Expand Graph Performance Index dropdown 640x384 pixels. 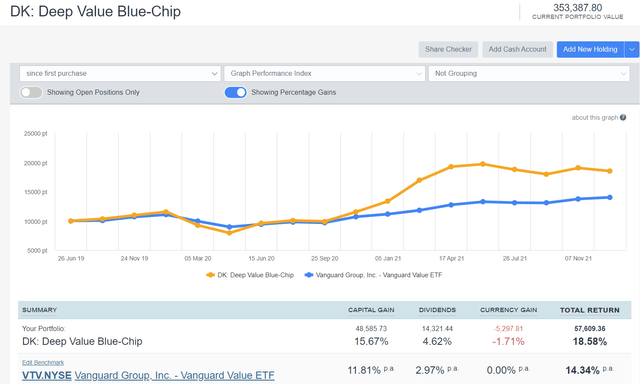pos(324,73)
